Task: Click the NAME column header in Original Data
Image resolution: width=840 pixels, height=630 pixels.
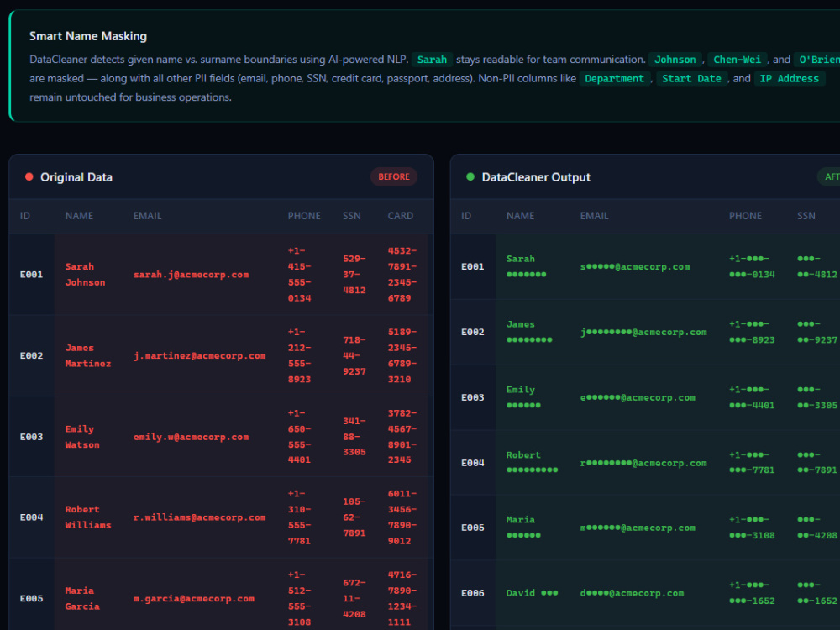Action: click(79, 216)
